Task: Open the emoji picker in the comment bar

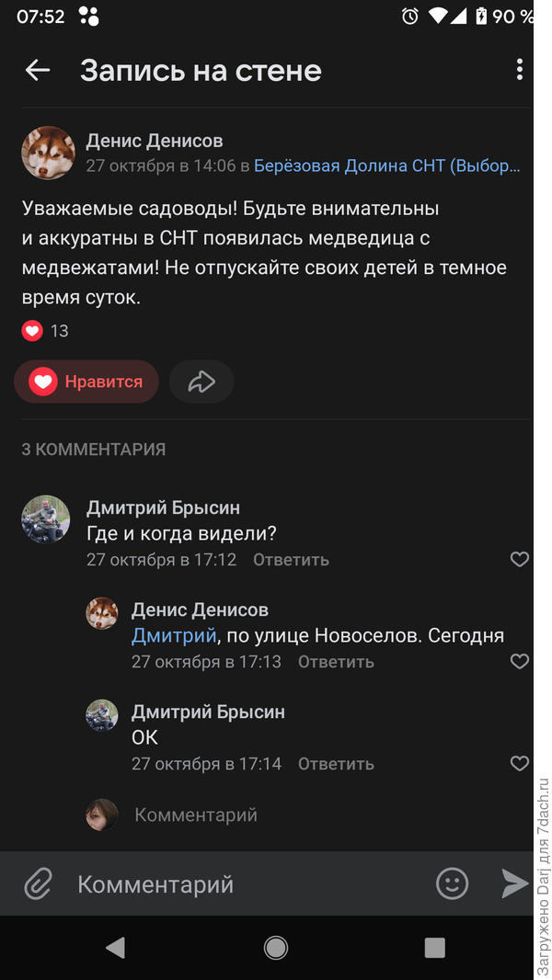Action: [x=450, y=883]
